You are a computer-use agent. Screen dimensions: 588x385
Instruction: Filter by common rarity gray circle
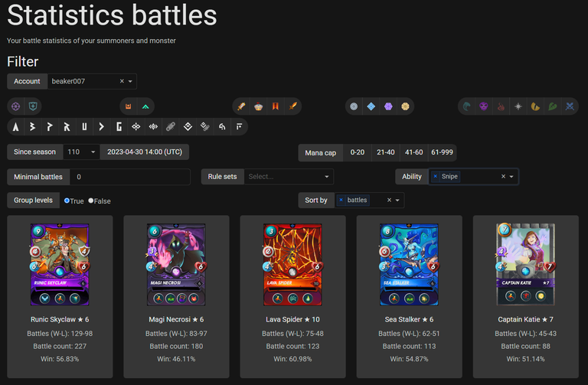[354, 106]
